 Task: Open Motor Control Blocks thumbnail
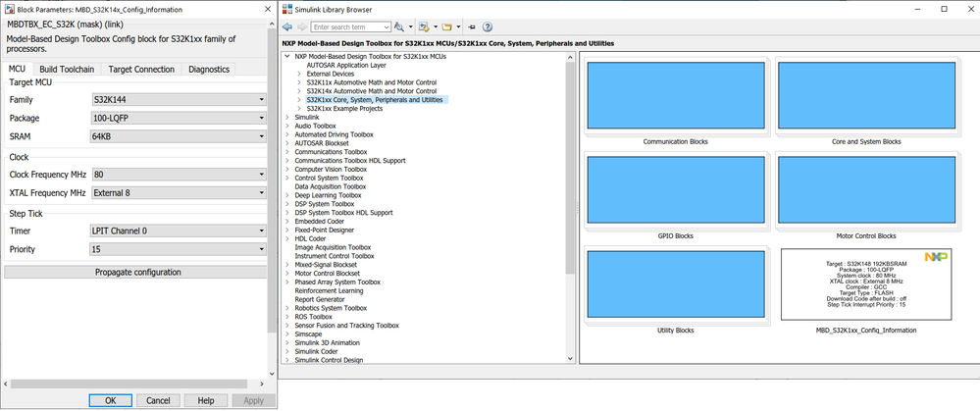[866, 189]
